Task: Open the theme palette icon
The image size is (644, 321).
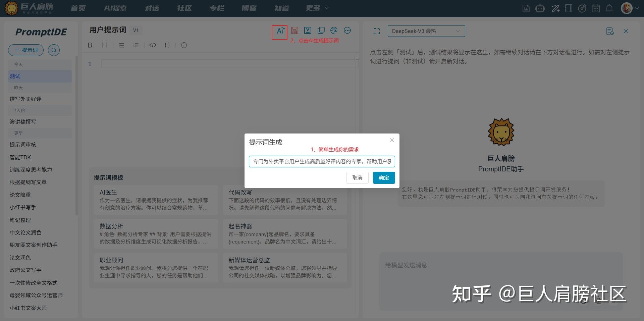Action: click(334, 31)
